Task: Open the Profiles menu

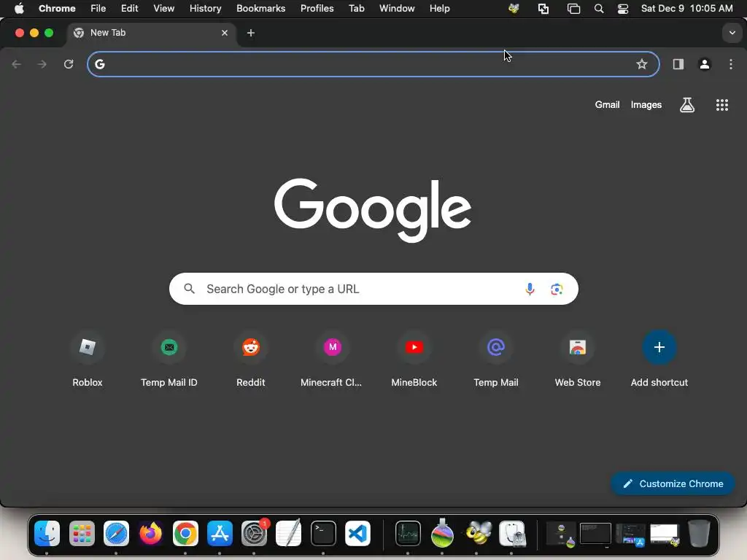Action: pos(317,9)
